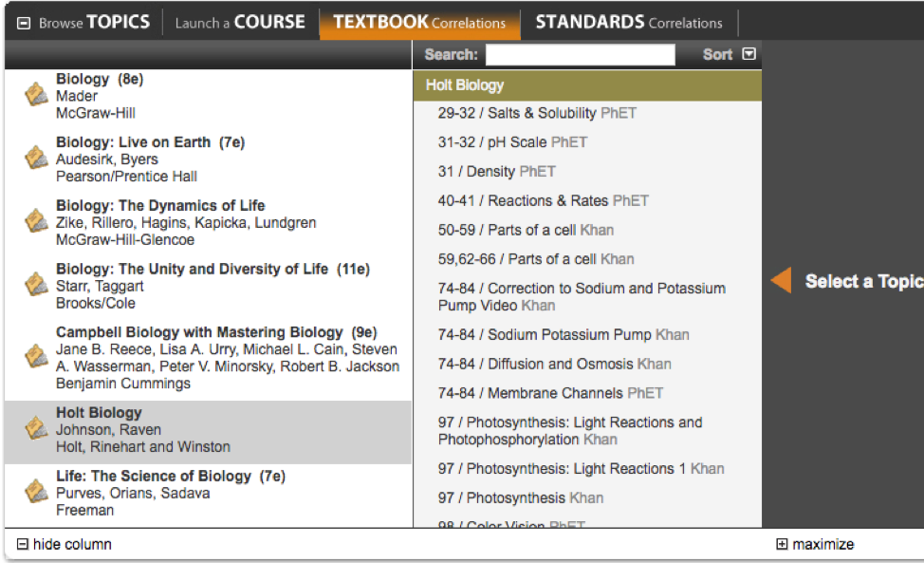Click the textbook icon beside Holt Biology

[x=36, y=428]
